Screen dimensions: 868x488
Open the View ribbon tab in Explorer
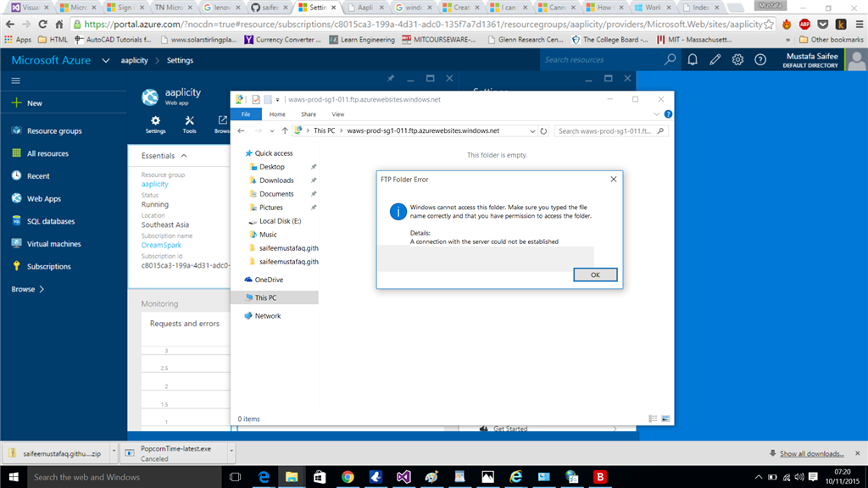click(337, 114)
